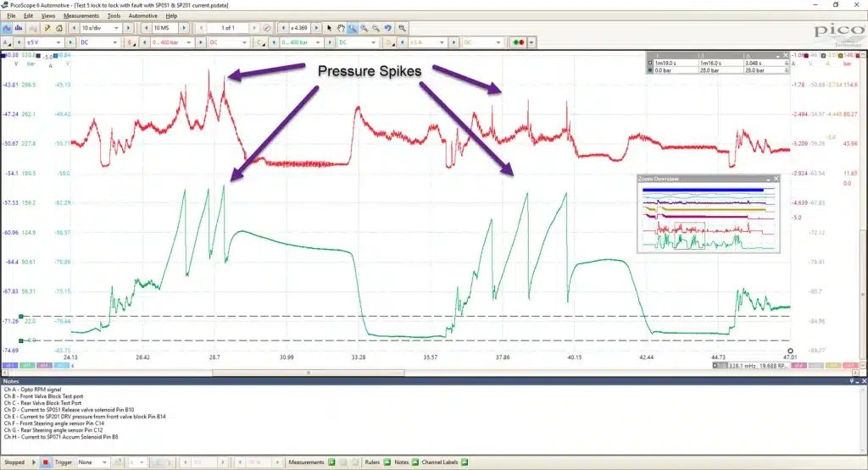Click the home display icon
Screen dimensions: 868x470
click(x=58, y=28)
